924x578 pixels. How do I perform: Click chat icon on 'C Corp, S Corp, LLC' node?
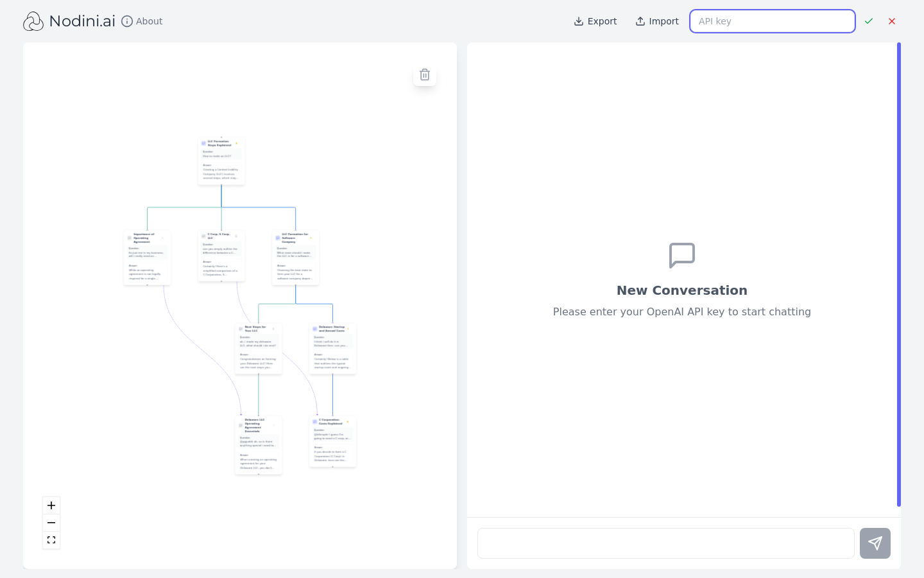click(203, 236)
